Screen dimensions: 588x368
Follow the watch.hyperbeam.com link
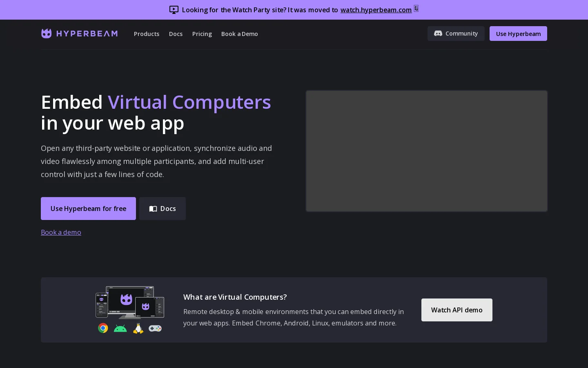pos(376,10)
